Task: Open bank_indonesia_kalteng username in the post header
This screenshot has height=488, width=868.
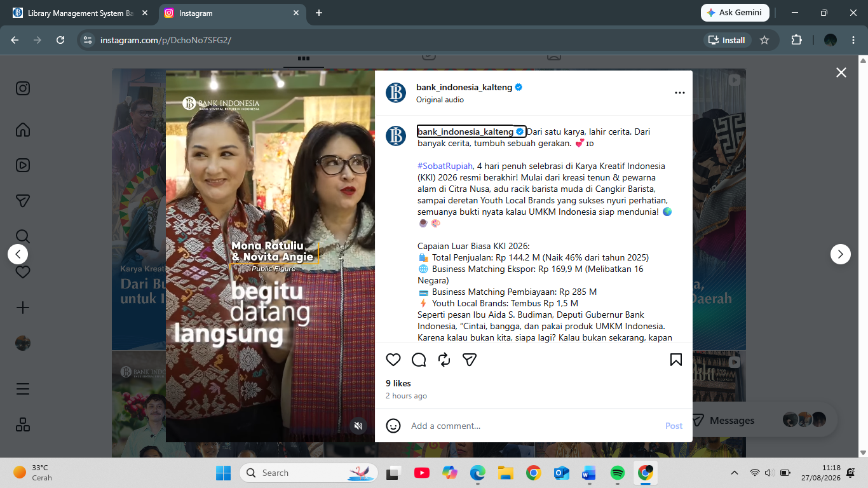Action: tap(464, 87)
